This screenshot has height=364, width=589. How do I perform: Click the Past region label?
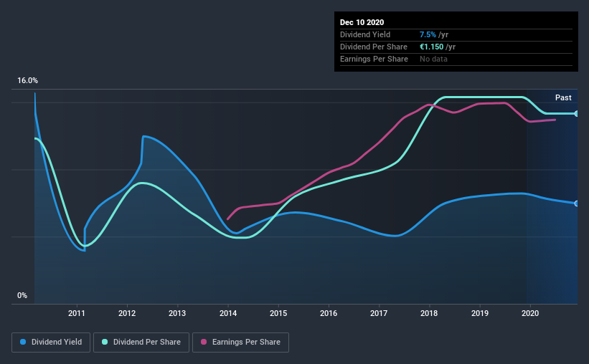[x=563, y=97]
